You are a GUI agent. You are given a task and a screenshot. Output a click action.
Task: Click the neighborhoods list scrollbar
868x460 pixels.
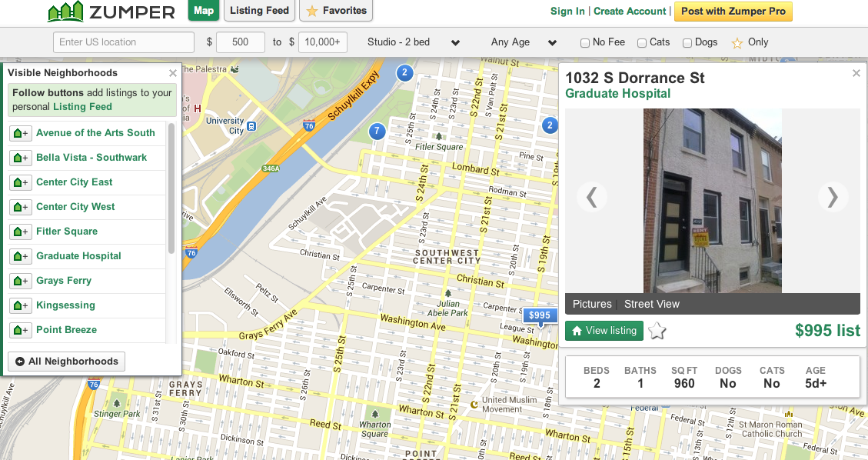[171, 188]
